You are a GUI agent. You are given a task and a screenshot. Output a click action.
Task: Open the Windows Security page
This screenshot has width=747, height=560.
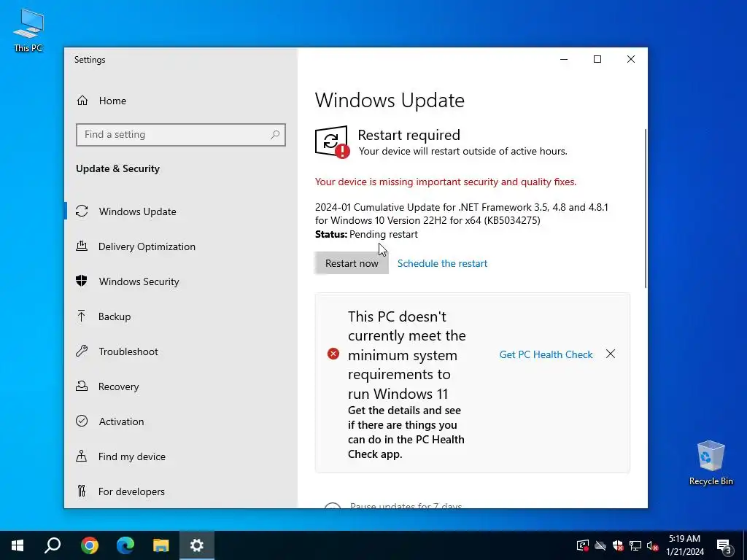coord(181,281)
